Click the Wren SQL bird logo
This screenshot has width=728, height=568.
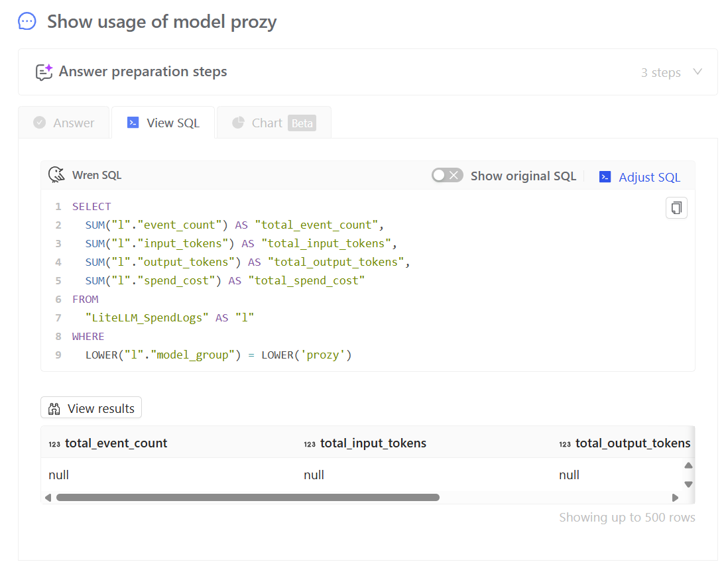[x=56, y=175]
